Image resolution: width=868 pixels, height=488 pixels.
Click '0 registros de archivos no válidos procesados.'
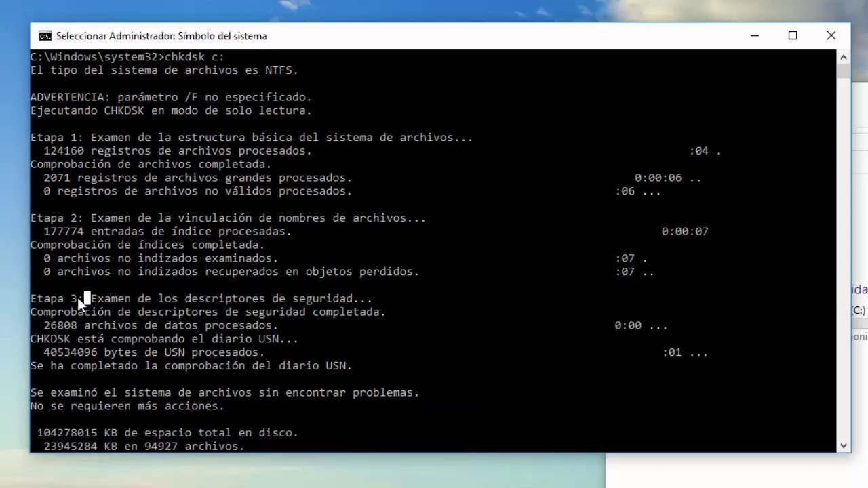click(197, 191)
